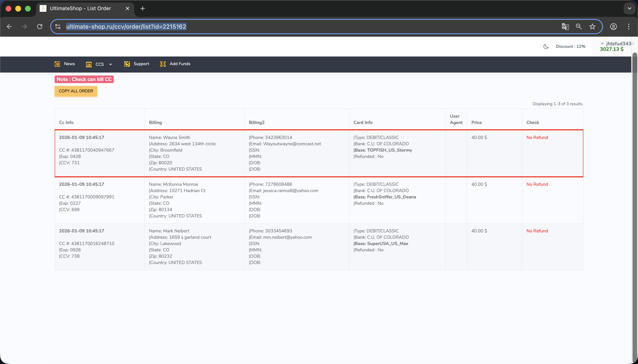The image size is (638, 364).
Task: Close the UltimateShop browser tab
Action: [127, 8]
